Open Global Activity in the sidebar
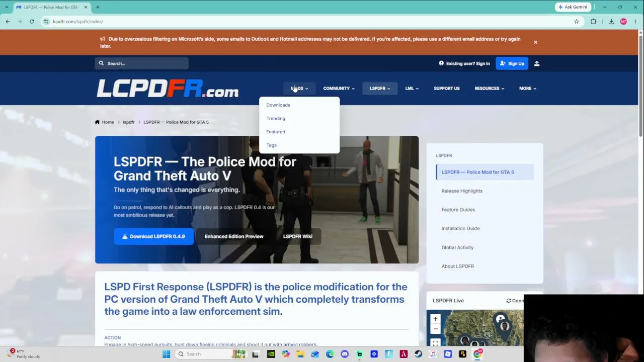The image size is (644, 362). click(457, 247)
